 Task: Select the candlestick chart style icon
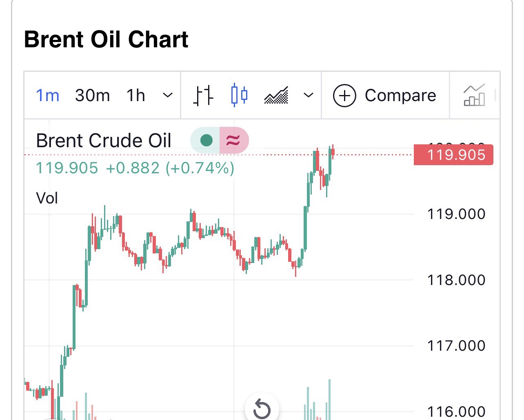(x=239, y=95)
